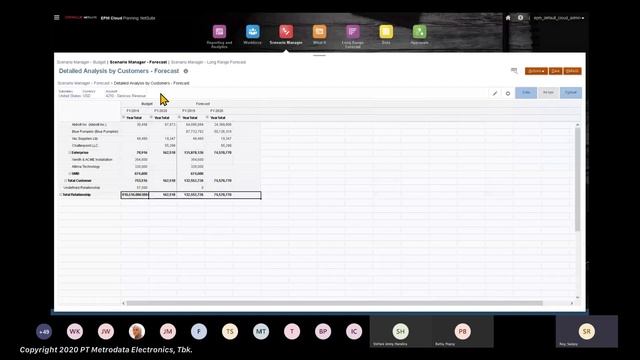640x360 pixels.
Task: Expand first Budget YearTotal column
Action: 123,118
